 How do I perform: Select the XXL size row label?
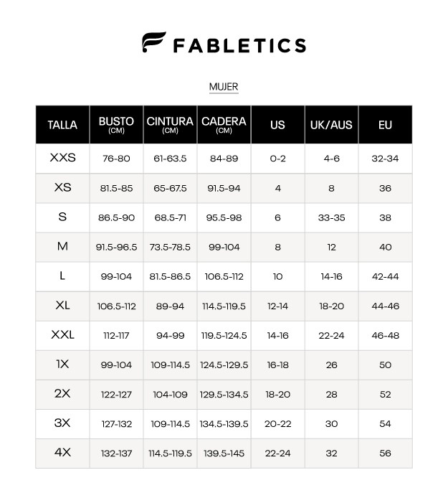tap(62, 335)
